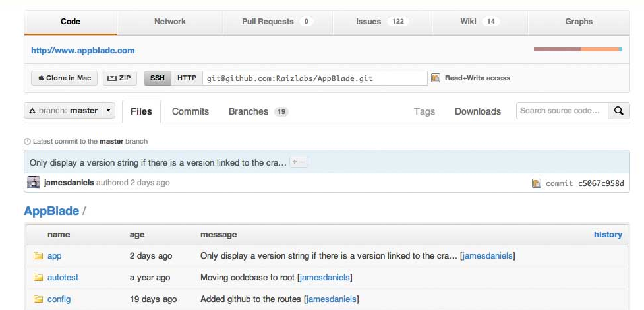Open the Issues tab
Screen dimensions: 644x310
coord(382,22)
